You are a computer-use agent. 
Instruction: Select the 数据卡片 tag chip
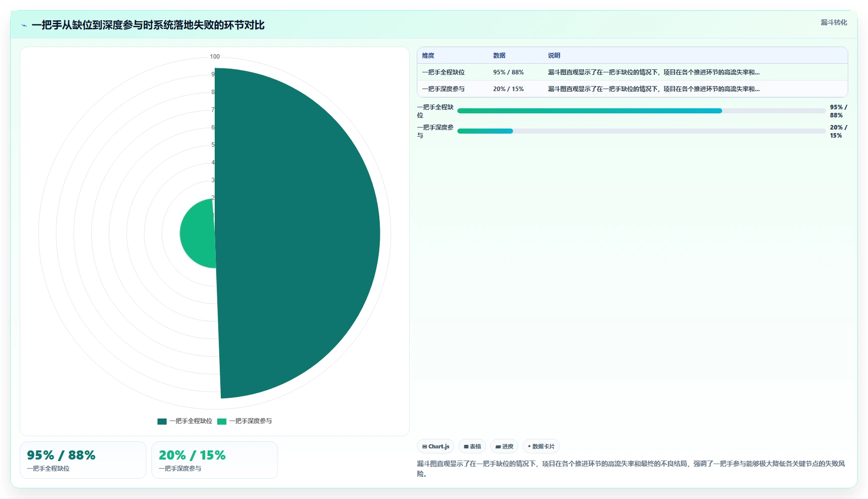(541, 446)
